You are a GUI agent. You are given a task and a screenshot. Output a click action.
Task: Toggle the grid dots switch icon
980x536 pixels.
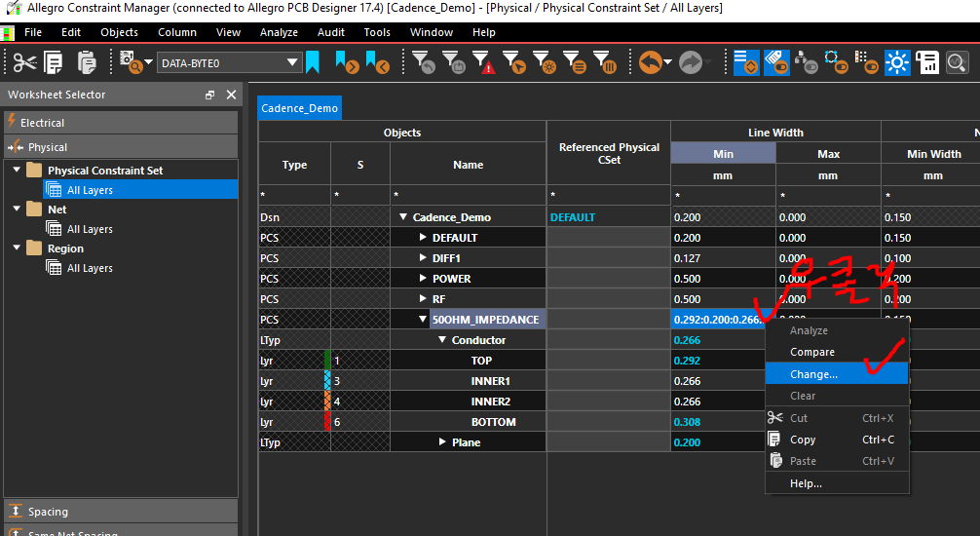[x=867, y=62]
